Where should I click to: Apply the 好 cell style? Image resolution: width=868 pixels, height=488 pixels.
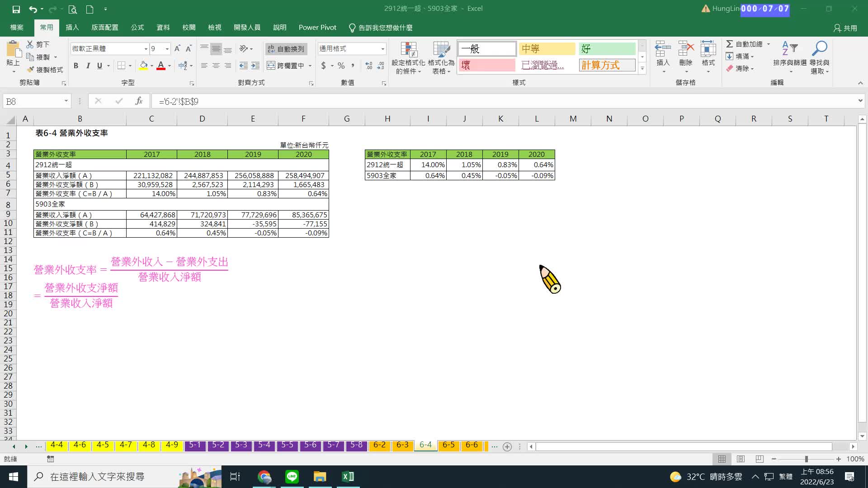(x=607, y=49)
